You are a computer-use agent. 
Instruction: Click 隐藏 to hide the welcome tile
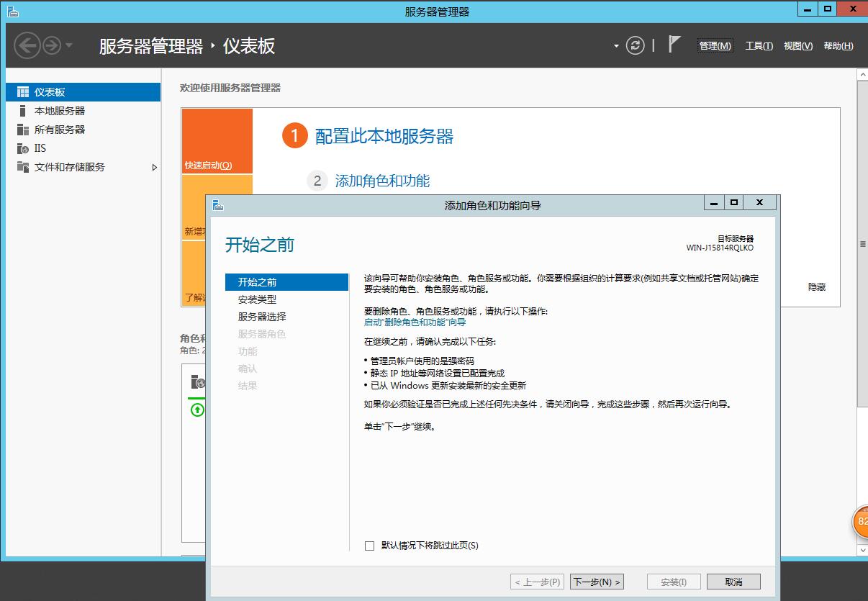pos(816,287)
